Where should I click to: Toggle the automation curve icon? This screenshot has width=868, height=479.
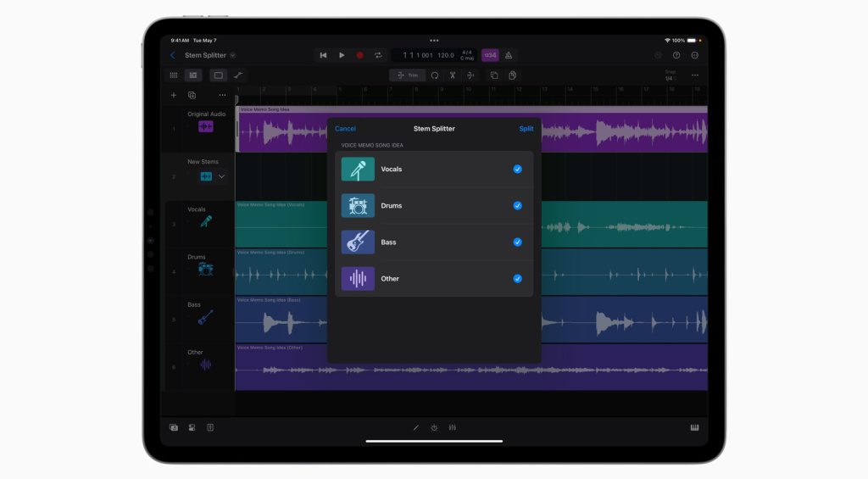point(238,75)
